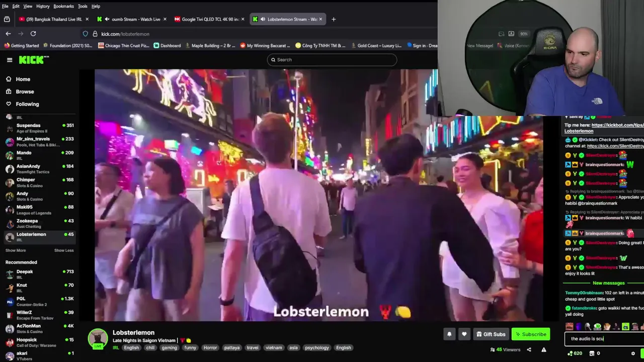The height and width of the screenshot is (362, 644).
Task: Open the Kick hamburger sidebar menu
Action: click(10, 60)
